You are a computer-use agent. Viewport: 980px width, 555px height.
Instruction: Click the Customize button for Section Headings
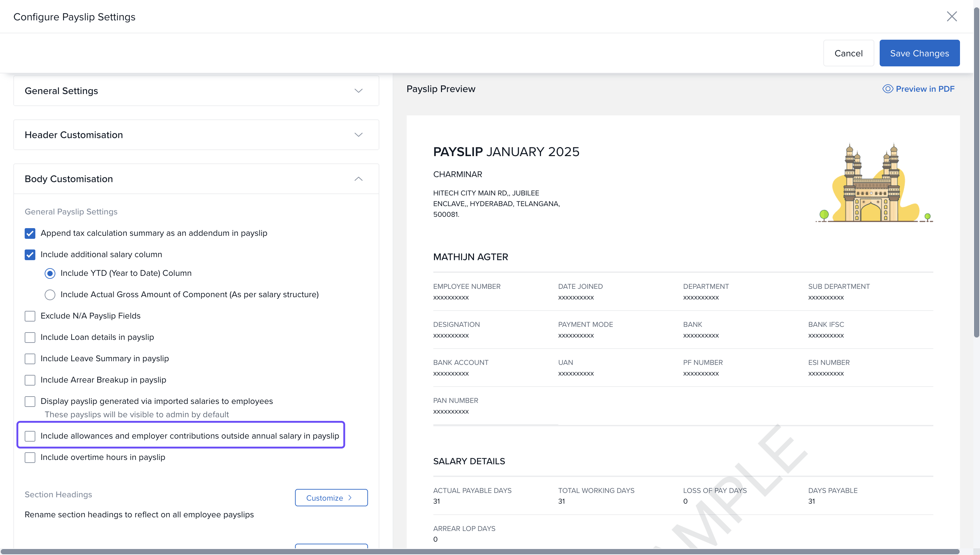331,498
